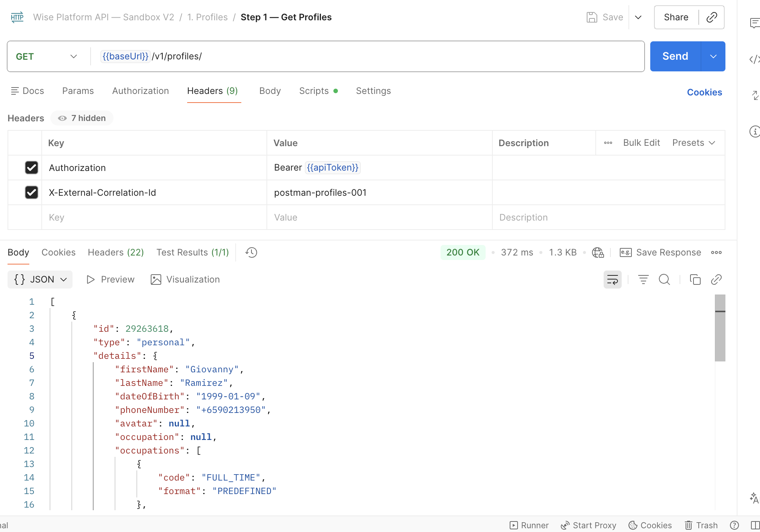The image size is (760, 532).
Task: Click the postman-profiles-001 value cell
Action: (x=380, y=192)
